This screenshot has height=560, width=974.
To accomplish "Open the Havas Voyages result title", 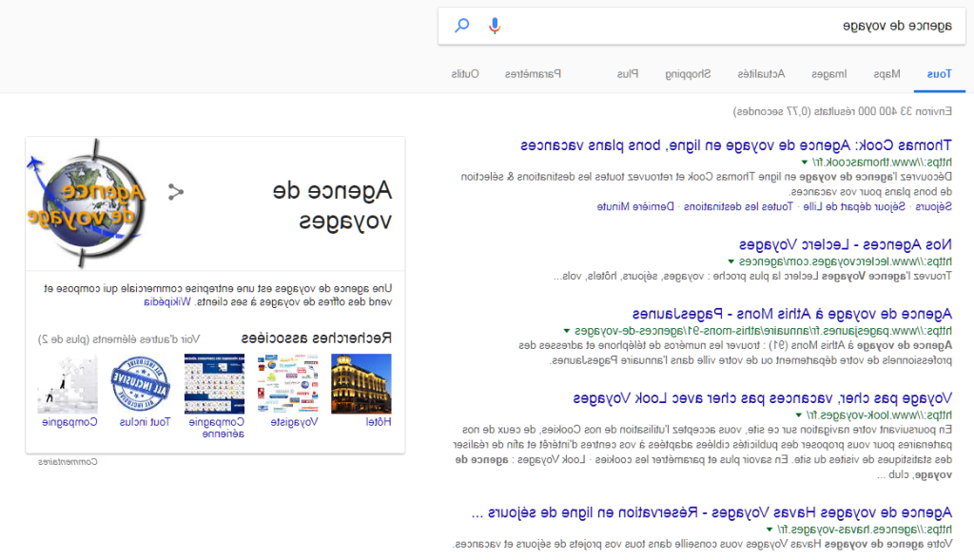I will [x=711, y=512].
